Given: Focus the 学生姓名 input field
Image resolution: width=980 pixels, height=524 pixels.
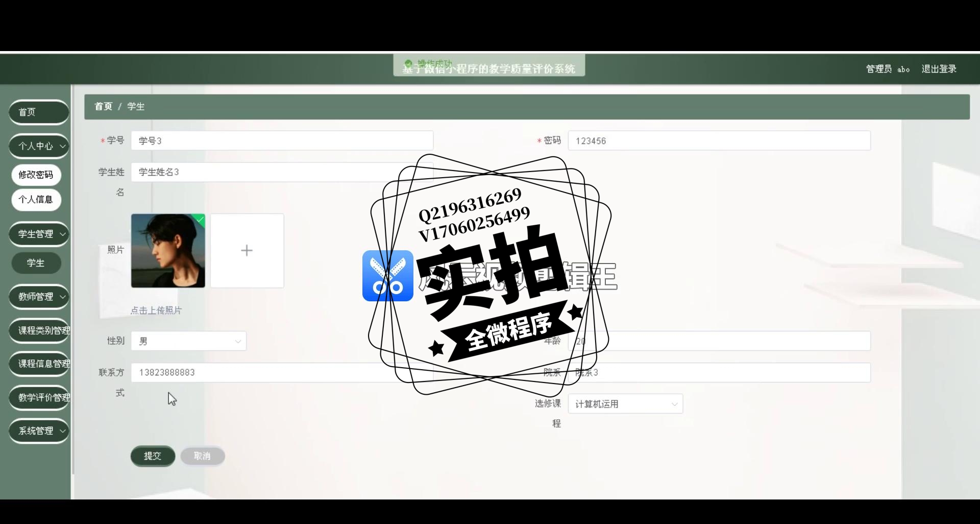Looking at the screenshot, I should point(282,172).
